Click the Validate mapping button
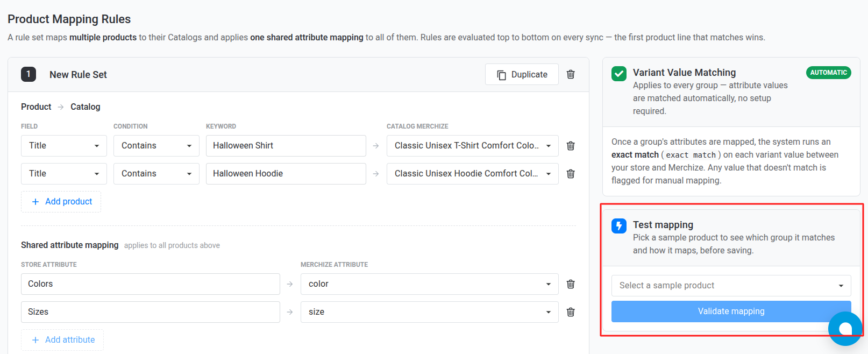This screenshot has width=868, height=354. (x=731, y=311)
